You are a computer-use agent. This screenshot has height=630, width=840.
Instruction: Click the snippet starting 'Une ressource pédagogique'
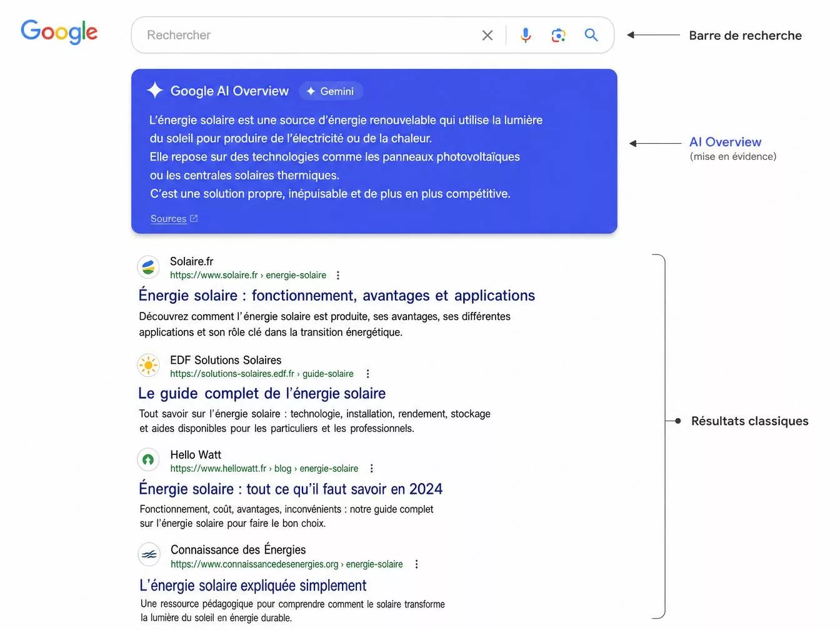(292, 611)
